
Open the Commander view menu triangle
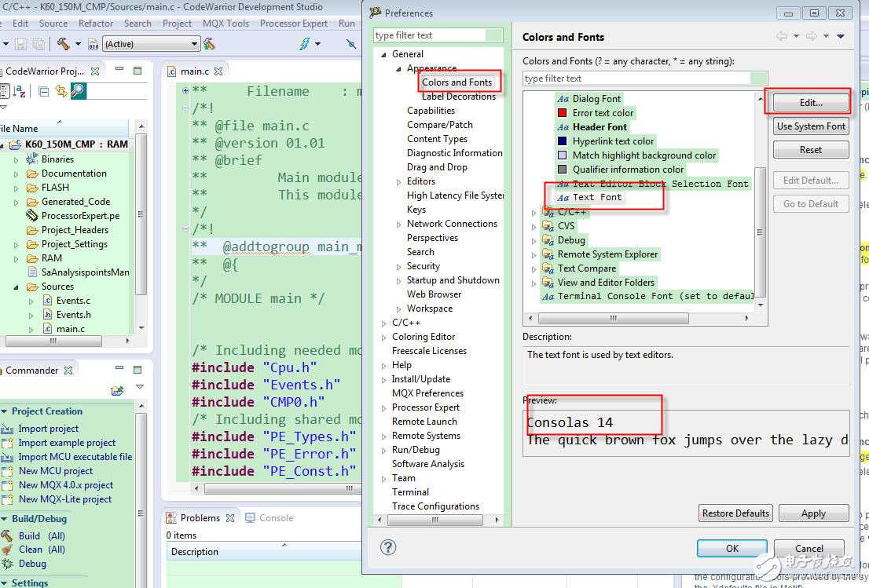coord(139,387)
